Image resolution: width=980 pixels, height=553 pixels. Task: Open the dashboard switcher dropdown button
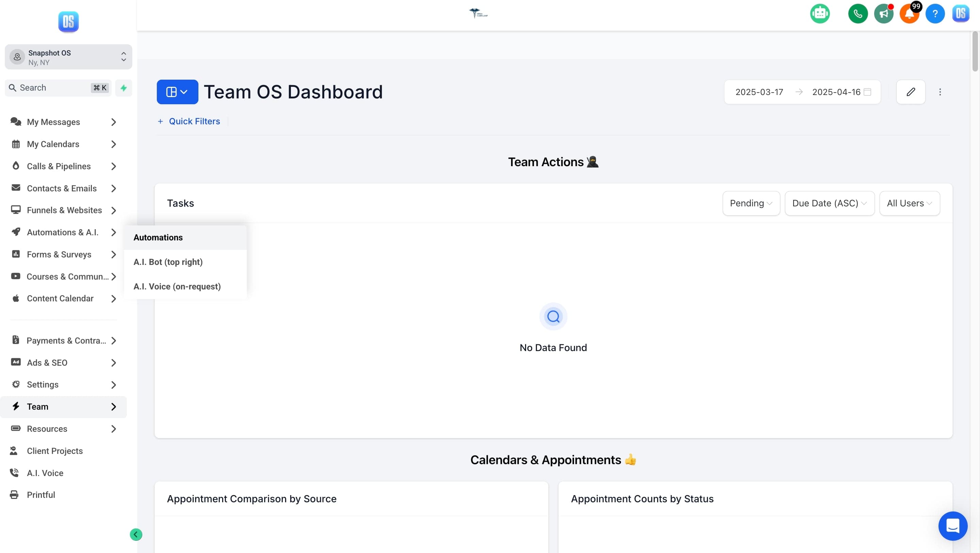click(177, 92)
